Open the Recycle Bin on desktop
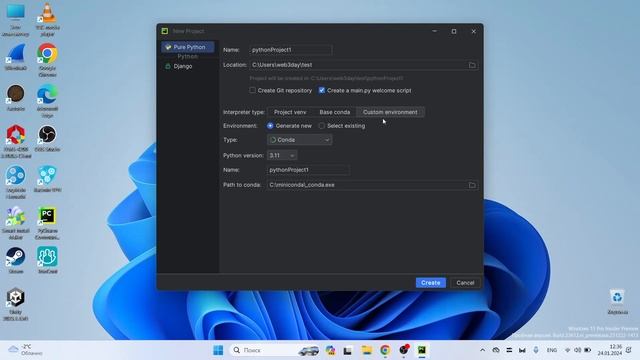The image size is (640, 360). (617, 301)
